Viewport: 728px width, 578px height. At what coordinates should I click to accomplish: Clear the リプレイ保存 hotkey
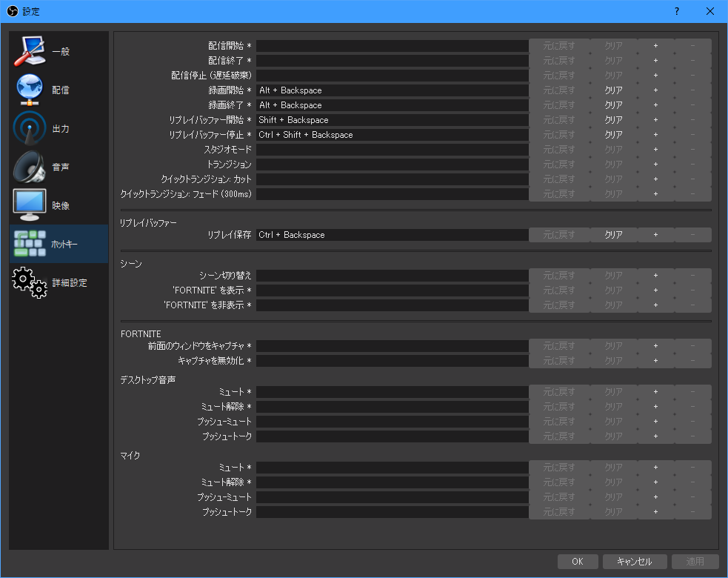[x=613, y=235]
